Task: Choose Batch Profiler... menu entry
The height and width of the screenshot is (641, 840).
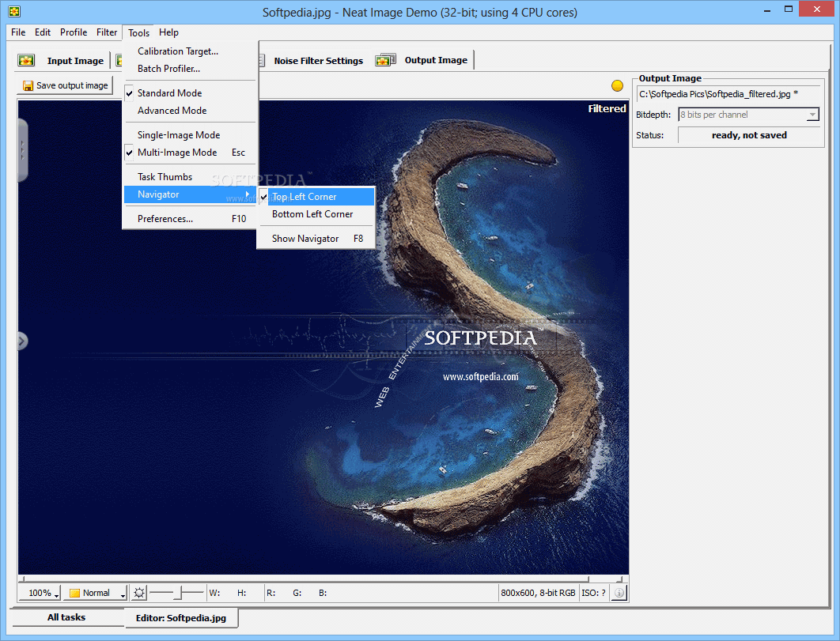Action: pos(190,69)
